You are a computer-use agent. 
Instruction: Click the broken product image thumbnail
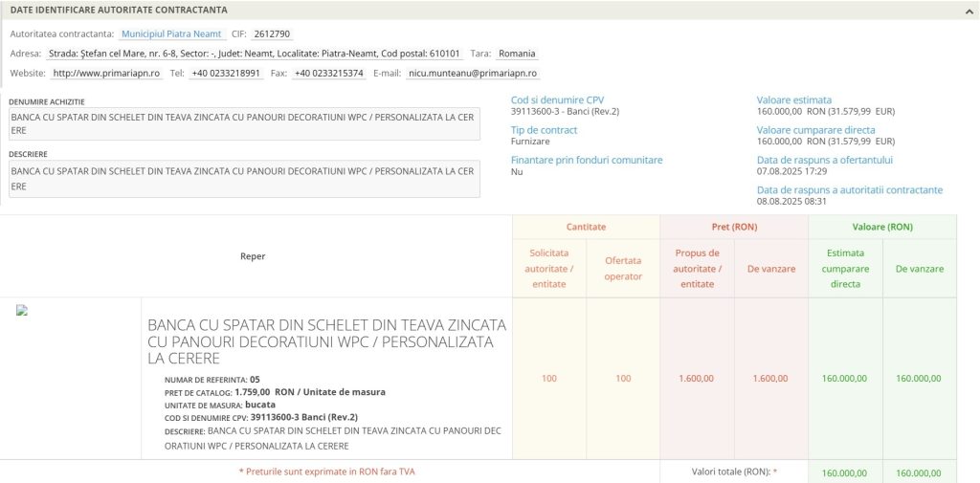coord(21,311)
